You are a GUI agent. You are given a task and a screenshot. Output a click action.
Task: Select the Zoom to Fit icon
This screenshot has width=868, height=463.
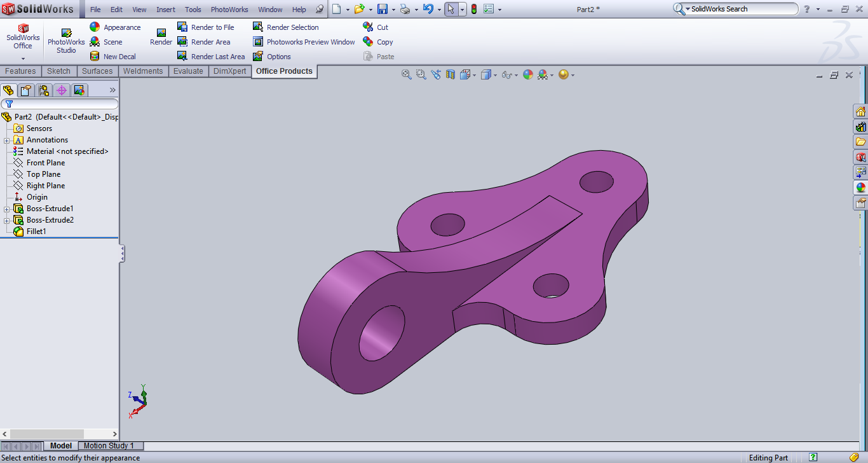point(406,74)
